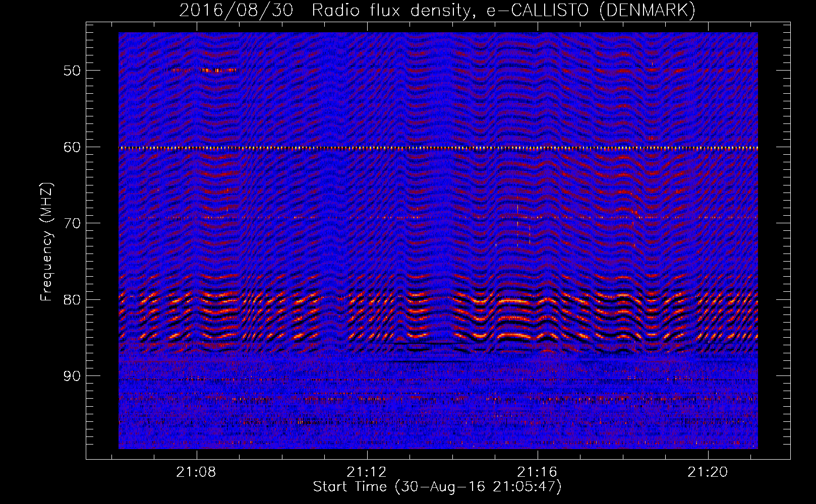
Task: Click the faint dotted line near 69 MHz
Action: pyautogui.click(x=438, y=218)
